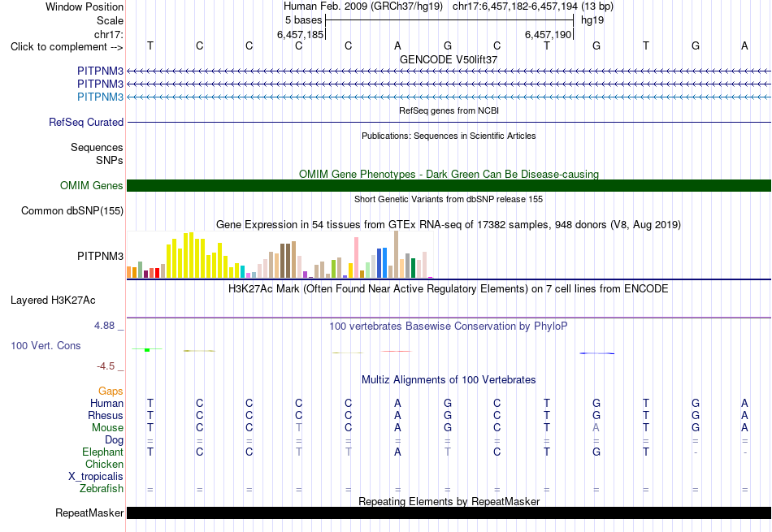Screen dimensions: 772x532
Task: Click the 100 Vert. Cons track label
Action: pos(46,345)
